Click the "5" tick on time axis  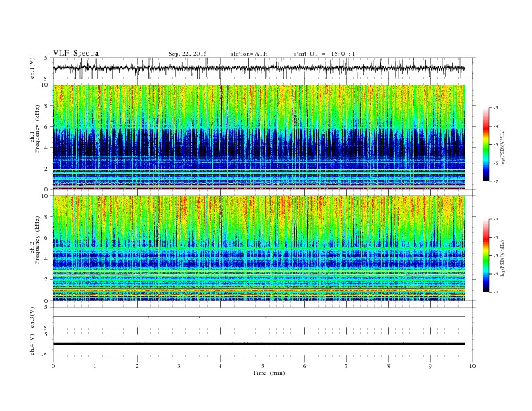(x=263, y=366)
